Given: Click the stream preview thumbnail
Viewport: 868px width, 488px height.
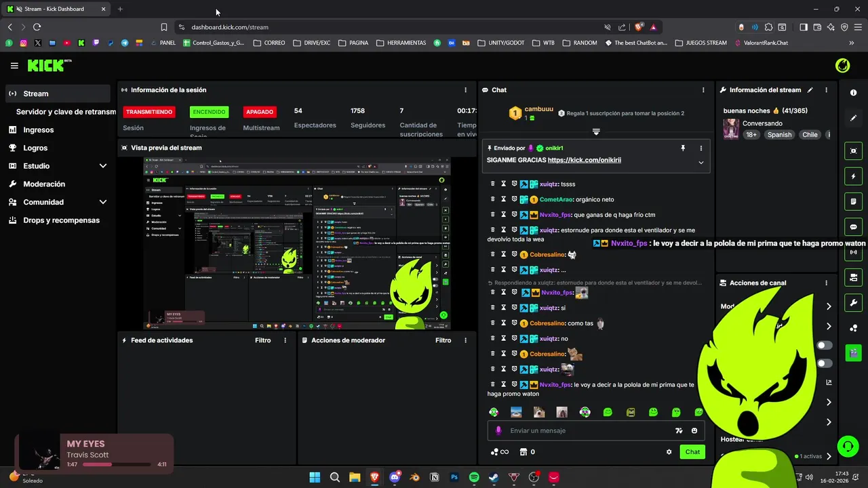Looking at the screenshot, I should [296, 243].
